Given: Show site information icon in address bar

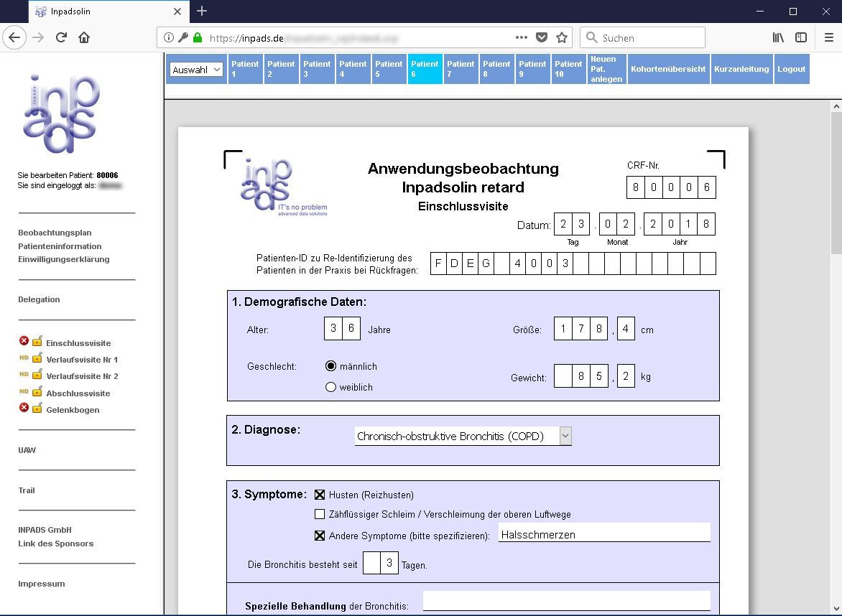Looking at the screenshot, I should pyautogui.click(x=169, y=37).
